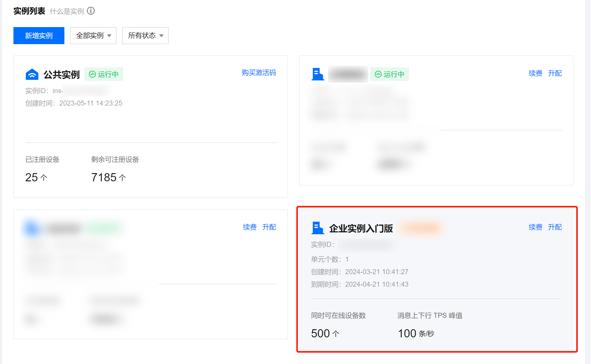Click 升配 on the bottom-left instance card
Screen dimensions: 591x364
pos(269,227)
